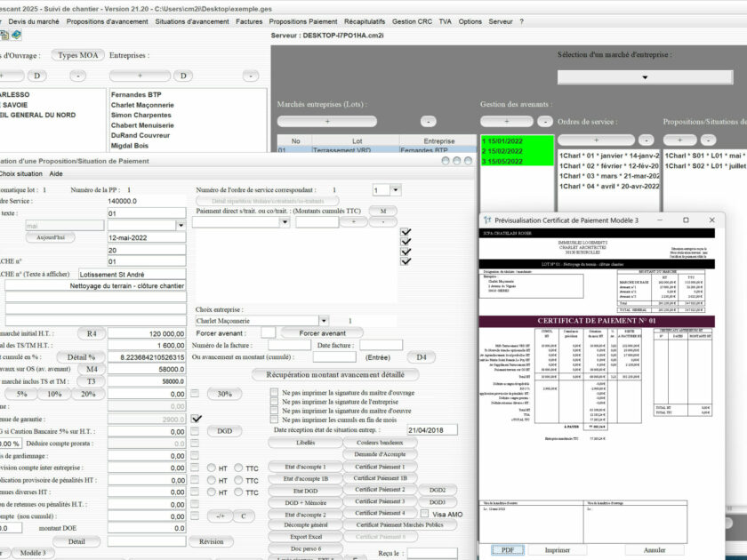The height and width of the screenshot is (560, 747).
Task: Click Récupération montant avancement détaillé
Action: tap(335, 375)
